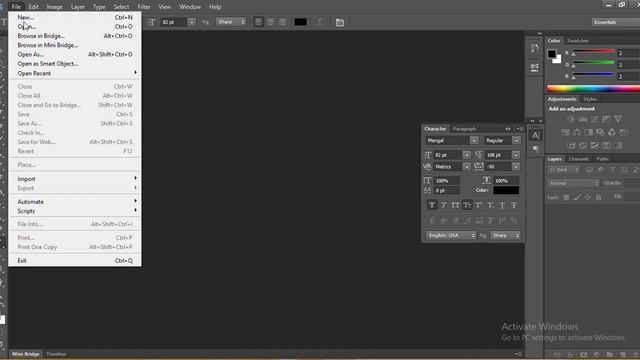640x360 pixels.
Task: Toggle All Caps in Character panel
Action: tap(455, 205)
